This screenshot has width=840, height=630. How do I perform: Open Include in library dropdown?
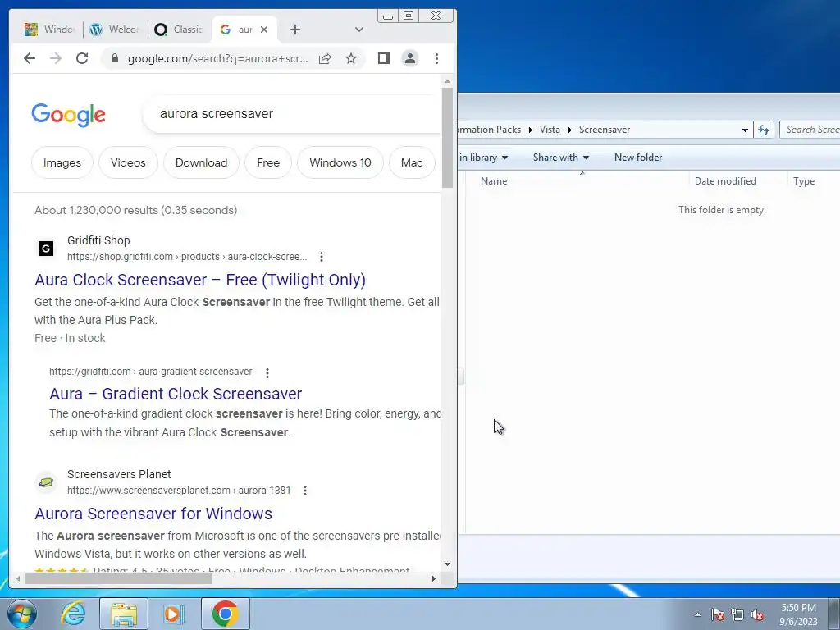coord(484,157)
